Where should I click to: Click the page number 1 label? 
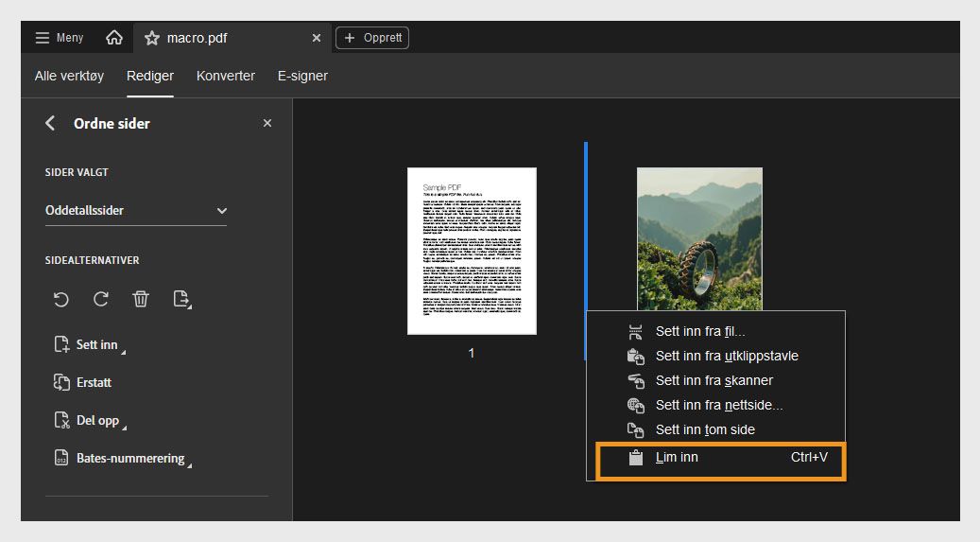pos(472,353)
